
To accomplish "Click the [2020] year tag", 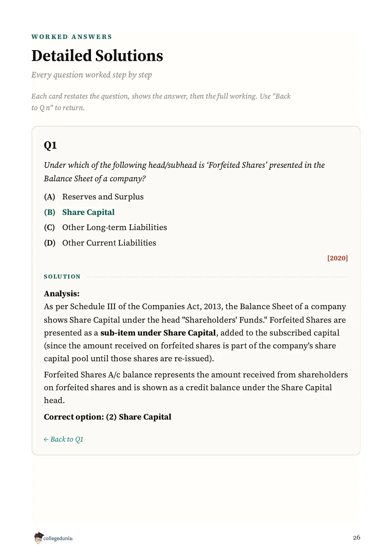I will (338, 258).
